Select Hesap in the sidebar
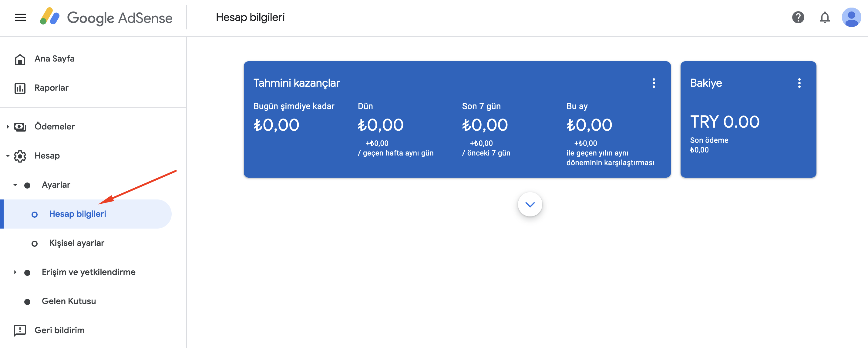Screen dimensions: 868x348 [x=47, y=156]
